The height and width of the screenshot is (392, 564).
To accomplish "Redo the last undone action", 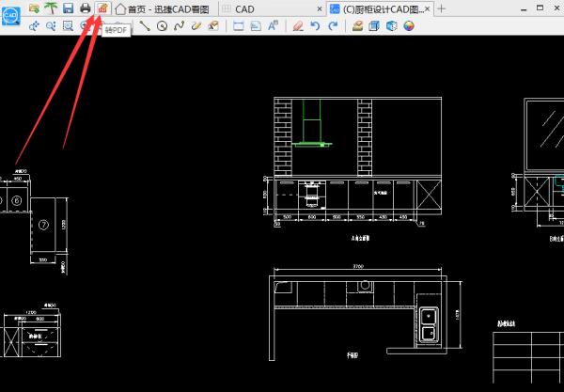I will (x=333, y=26).
